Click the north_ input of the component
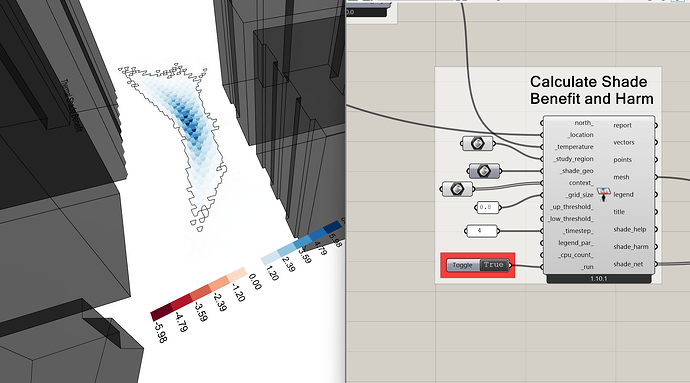 point(584,123)
